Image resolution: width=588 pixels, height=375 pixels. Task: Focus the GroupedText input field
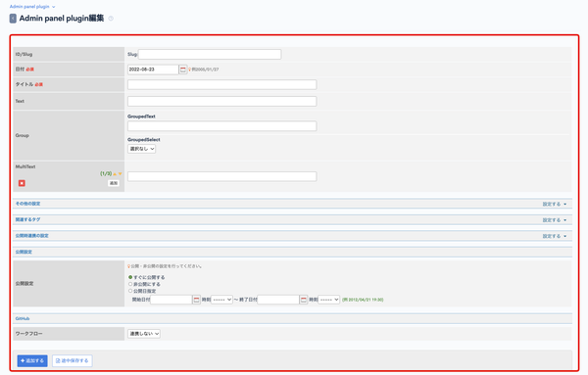[x=222, y=126]
